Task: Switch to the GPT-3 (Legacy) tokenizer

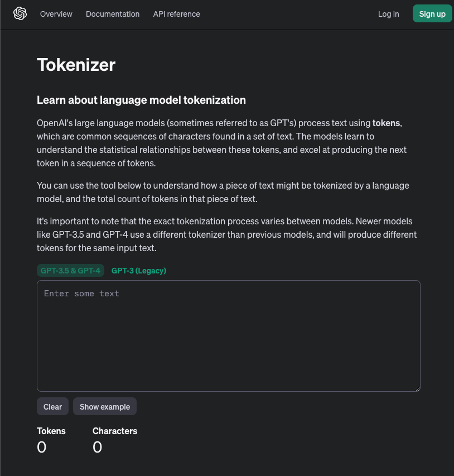Action: pyautogui.click(x=138, y=271)
